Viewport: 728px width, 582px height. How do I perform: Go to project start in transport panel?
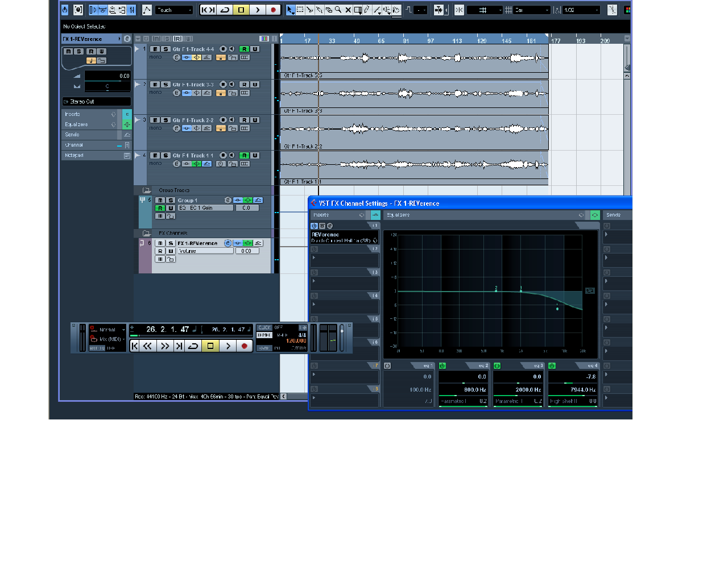point(135,346)
